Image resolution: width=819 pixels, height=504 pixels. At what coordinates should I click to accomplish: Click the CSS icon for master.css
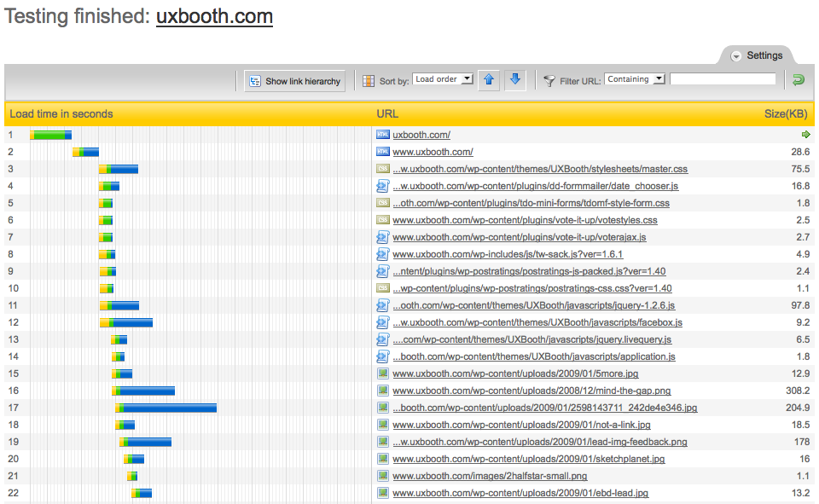[x=383, y=169]
